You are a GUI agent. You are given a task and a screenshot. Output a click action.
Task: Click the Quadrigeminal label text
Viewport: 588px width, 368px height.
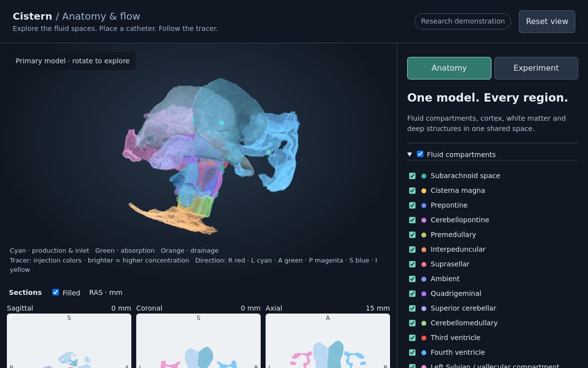[x=456, y=293]
